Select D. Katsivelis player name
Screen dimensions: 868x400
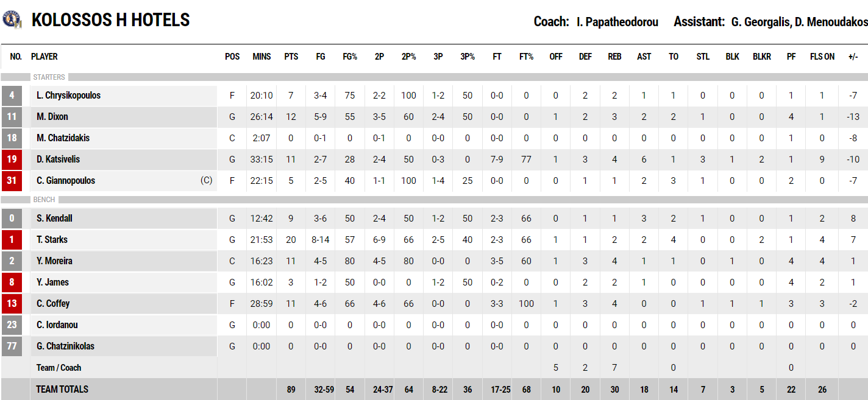click(58, 160)
